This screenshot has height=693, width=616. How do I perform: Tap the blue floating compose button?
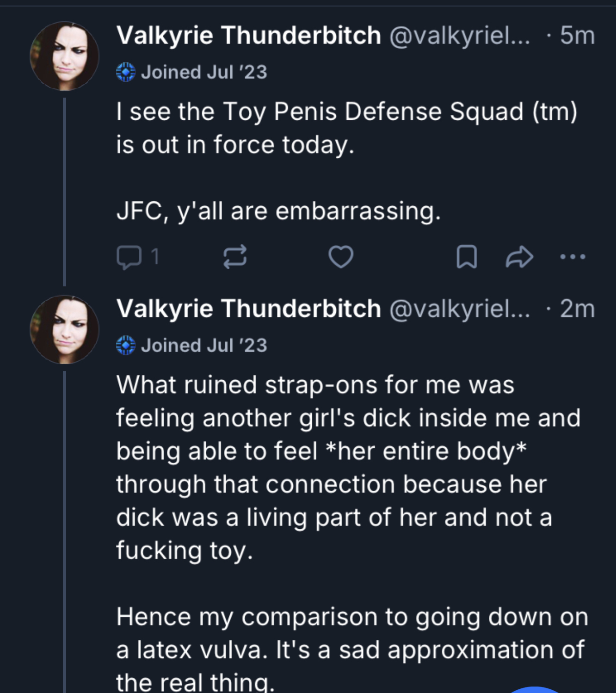pyautogui.click(x=535, y=690)
